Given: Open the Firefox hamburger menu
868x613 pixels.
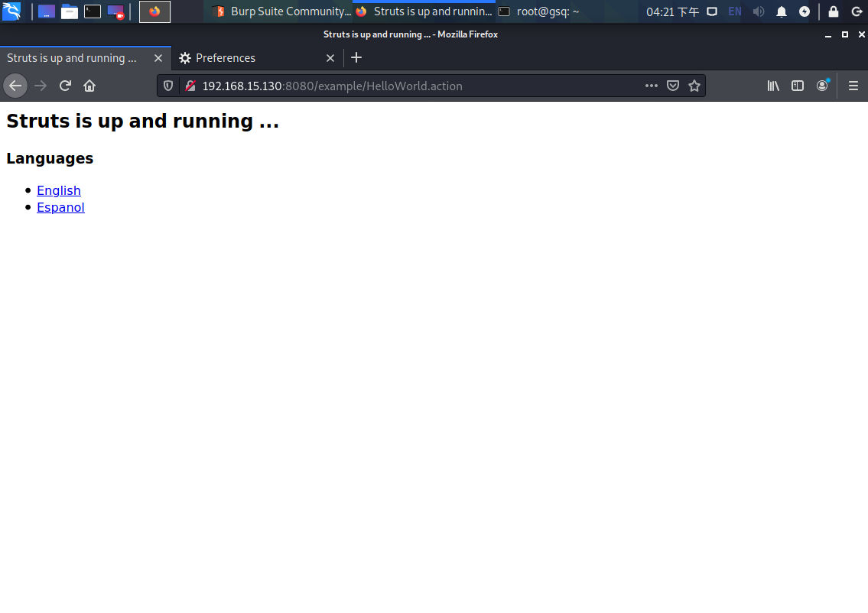Looking at the screenshot, I should tap(853, 86).
